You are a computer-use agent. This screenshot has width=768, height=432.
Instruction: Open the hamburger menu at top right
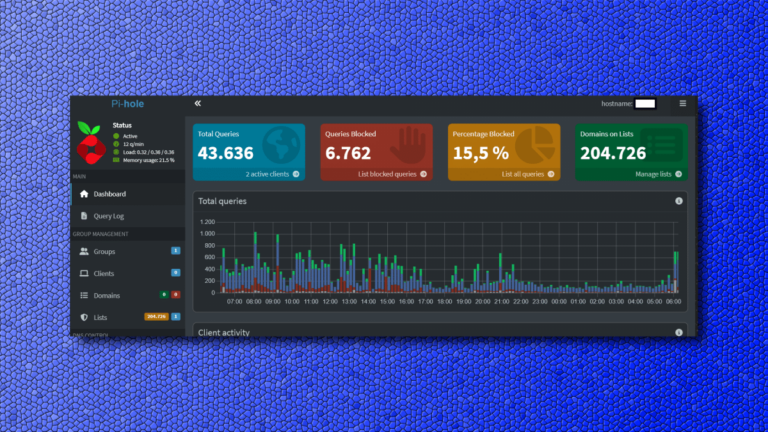(683, 103)
